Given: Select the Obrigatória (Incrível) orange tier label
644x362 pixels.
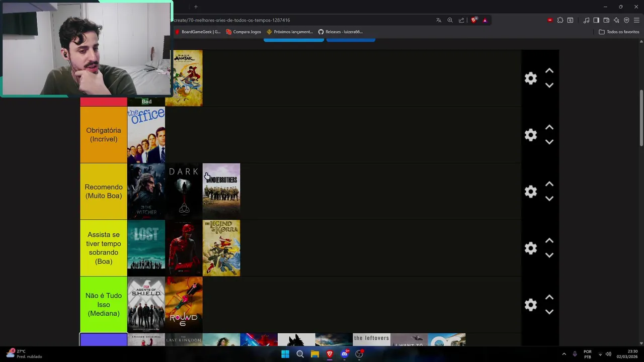Looking at the screenshot, I should (104, 135).
